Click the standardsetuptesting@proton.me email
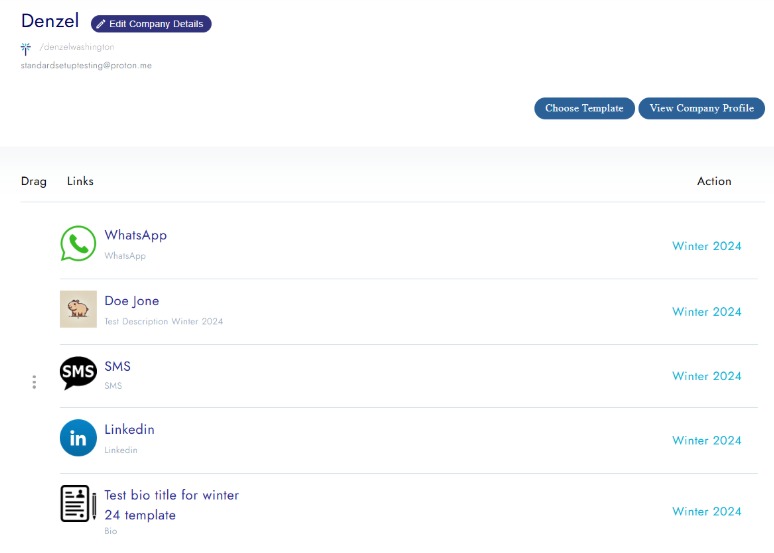 (x=86, y=65)
